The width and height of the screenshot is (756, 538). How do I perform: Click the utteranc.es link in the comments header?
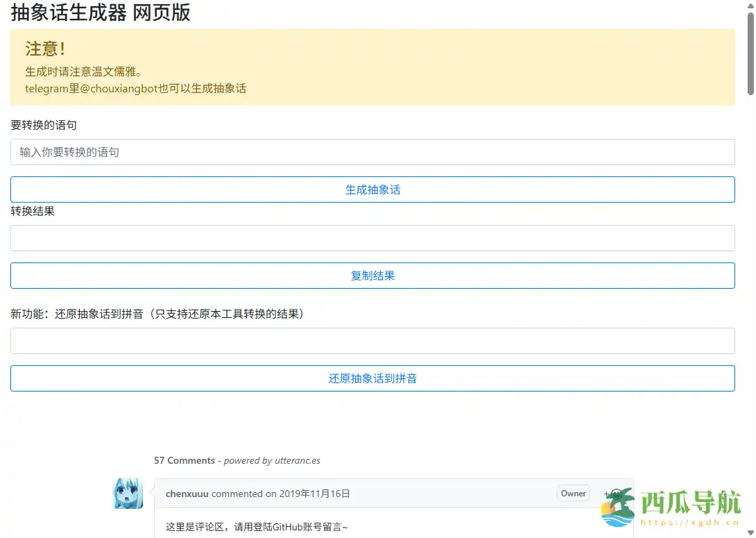coord(298,460)
